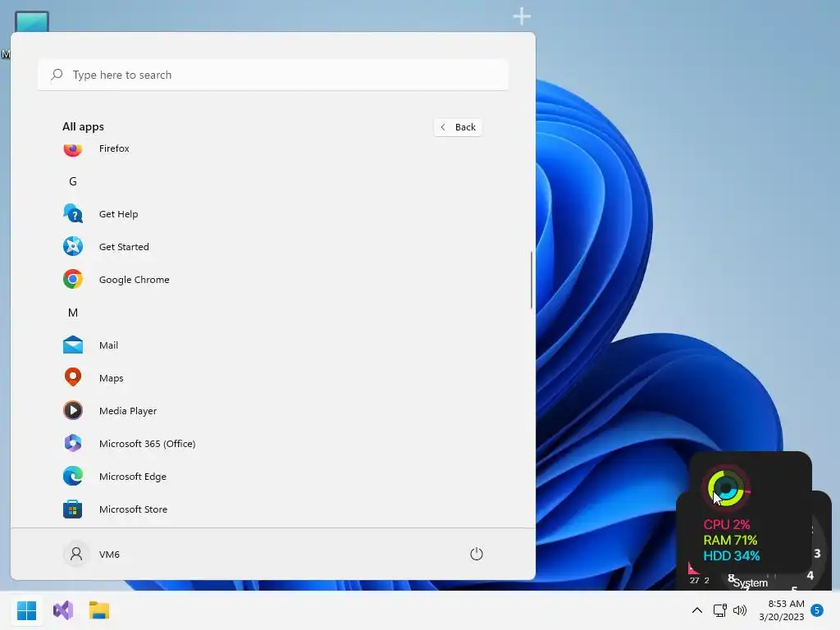Open Microsoft Store icon
This screenshot has height=630, width=840.
click(73, 509)
